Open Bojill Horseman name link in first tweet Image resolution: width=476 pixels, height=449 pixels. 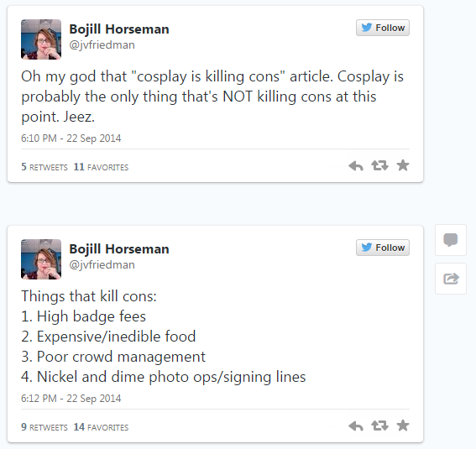pyautogui.click(x=119, y=29)
